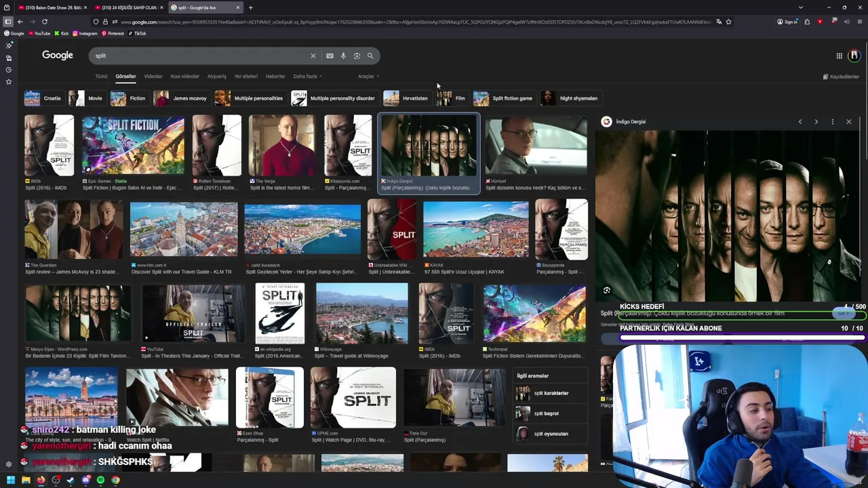Toggle the Firefox sidebar button
Screen dimensions: 868x488
(x=8, y=22)
